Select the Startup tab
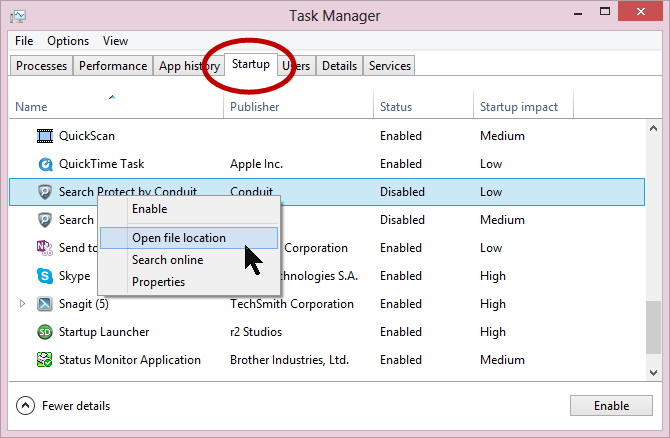The width and height of the screenshot is (670, 438). (251, 64)
